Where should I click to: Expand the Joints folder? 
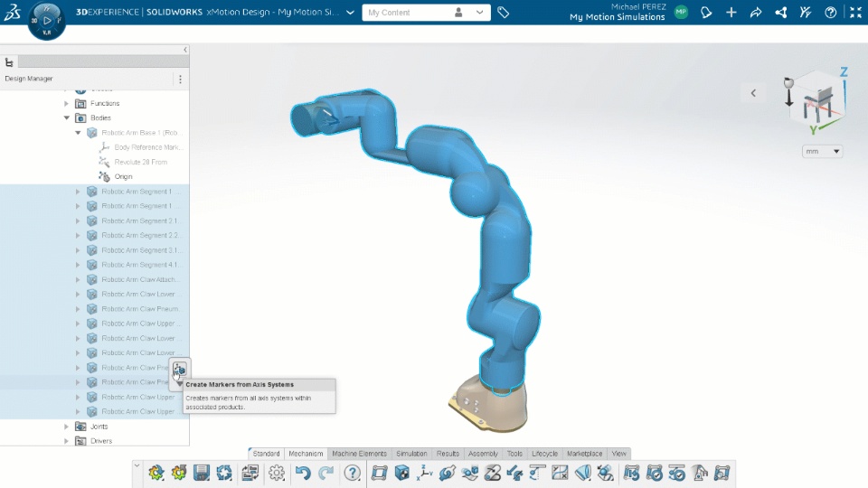[x=66, y=427]
